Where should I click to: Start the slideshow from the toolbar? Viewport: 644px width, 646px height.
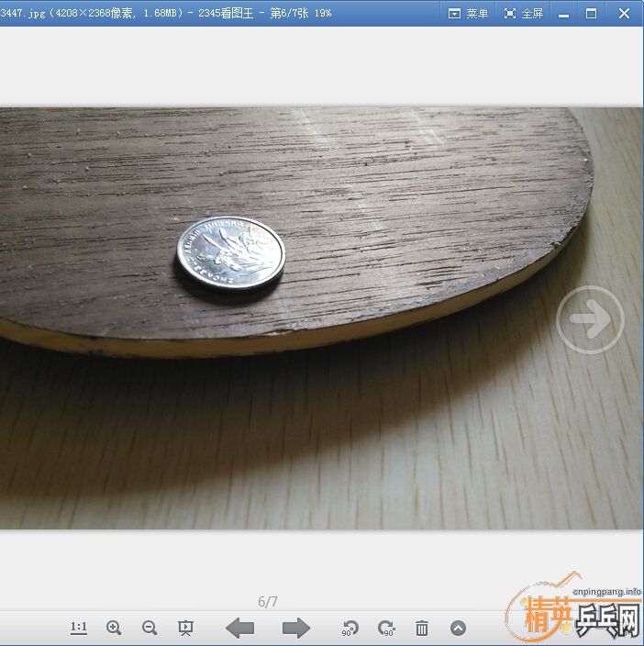click(185, 628)
